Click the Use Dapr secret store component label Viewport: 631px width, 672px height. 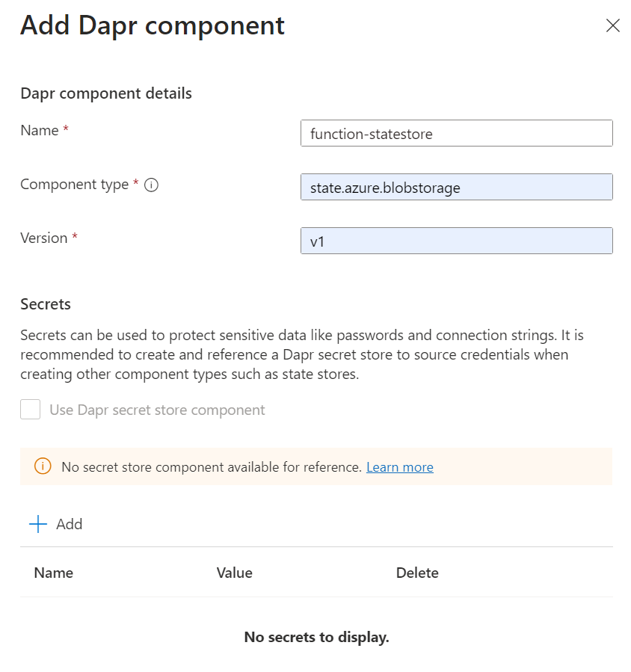pos(156,410)
